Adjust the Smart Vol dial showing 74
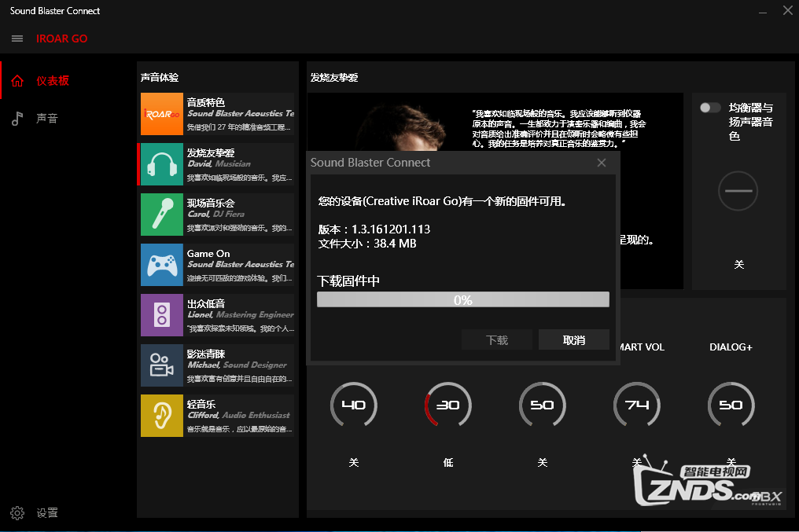Viewport: 799px width, 532px height. 637,405
